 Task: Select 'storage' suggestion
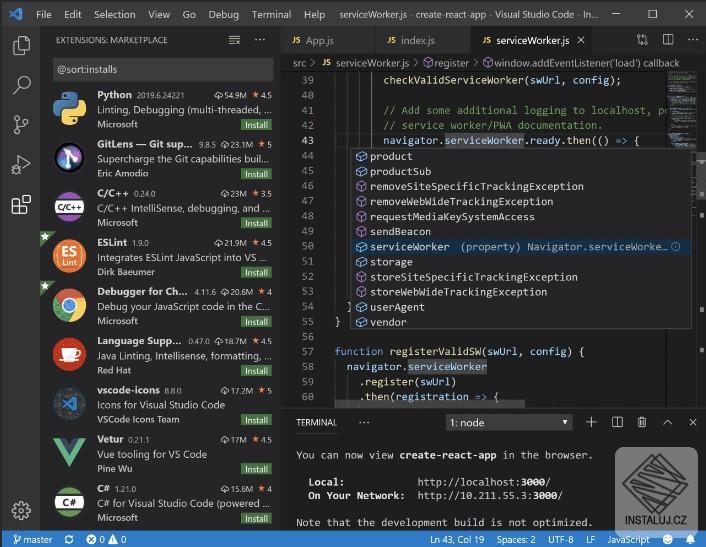tap(521, 262)
